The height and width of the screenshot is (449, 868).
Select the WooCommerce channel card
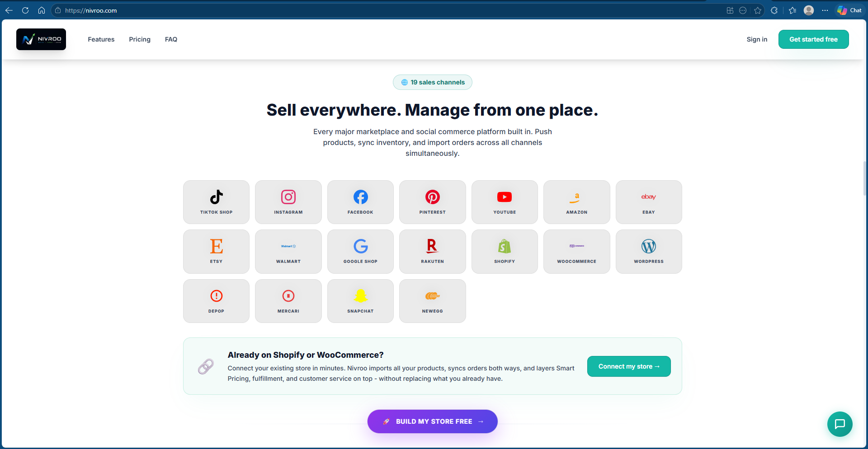pos(577,252)
